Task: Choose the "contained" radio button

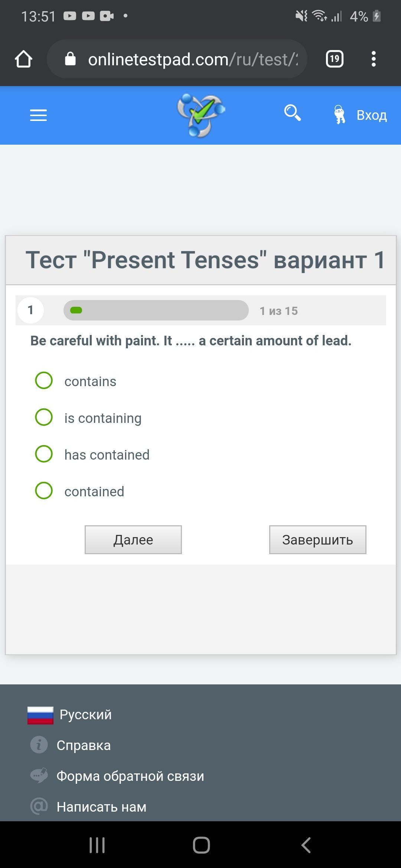Action: 44,491
